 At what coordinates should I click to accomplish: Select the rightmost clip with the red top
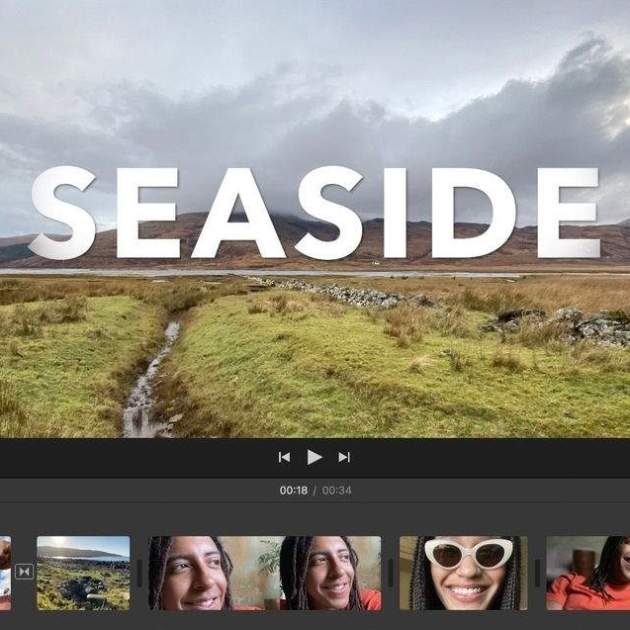tap(589, 573)
